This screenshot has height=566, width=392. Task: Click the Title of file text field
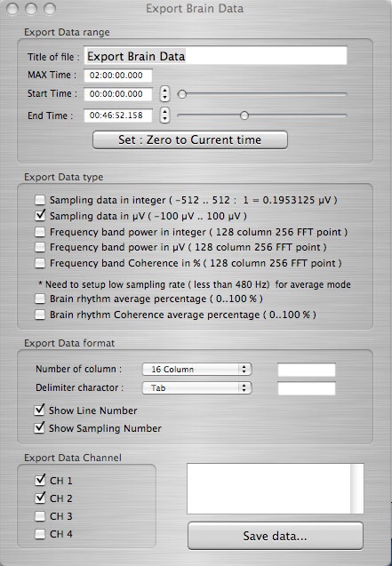215,56
